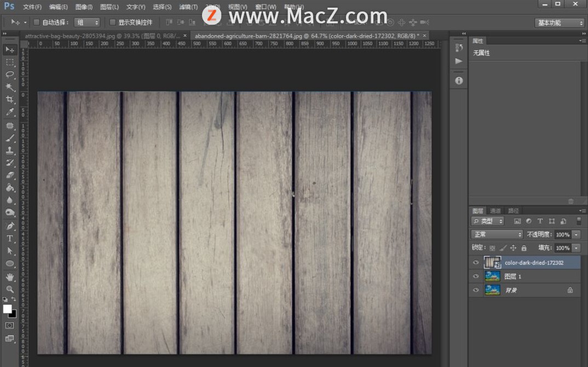Screen dimensions: 588x367
Task: Swap foreground and background colors
Action: tap(14, 299)
